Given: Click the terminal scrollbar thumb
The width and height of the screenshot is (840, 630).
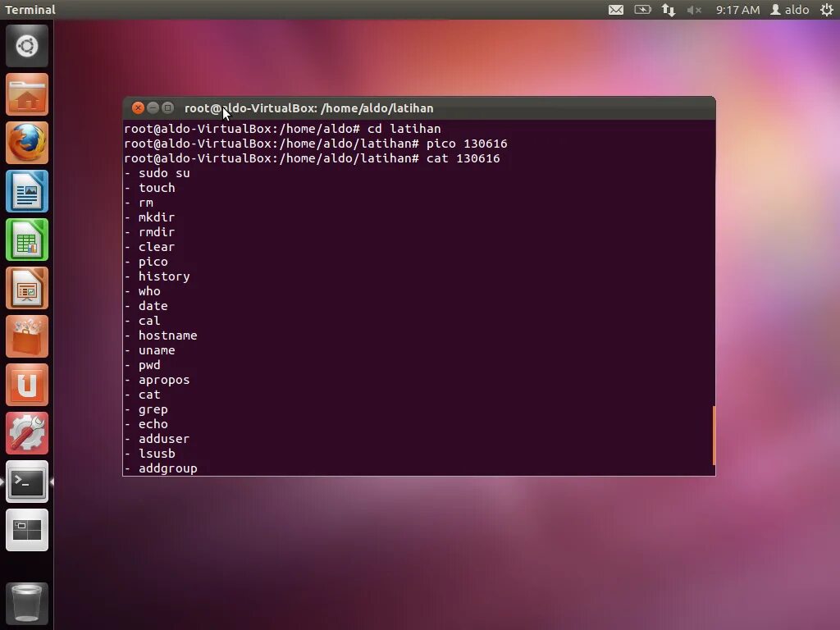Looking at the screenshot, I should [x=714, y=436].
